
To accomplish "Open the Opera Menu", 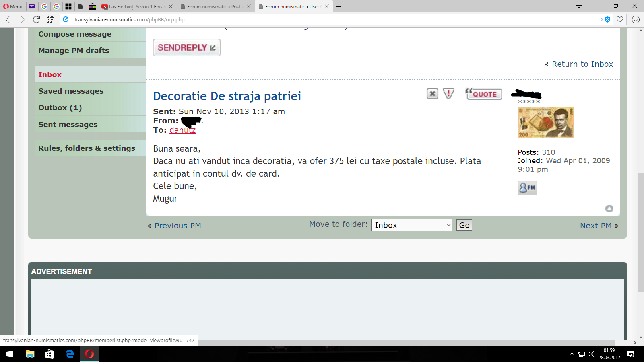I will (13, 6).
